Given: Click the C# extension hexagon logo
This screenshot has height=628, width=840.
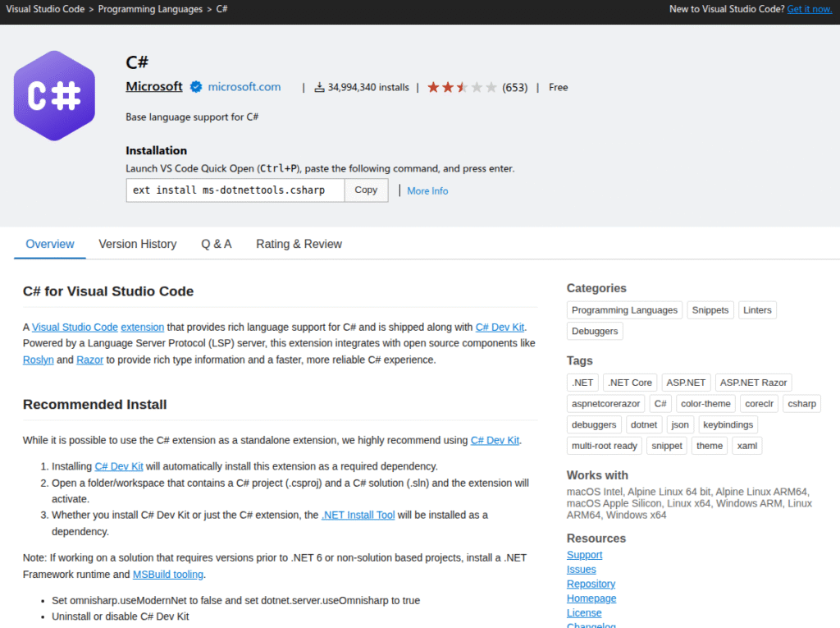Looking at the screenshot, I should pos(54,95).
